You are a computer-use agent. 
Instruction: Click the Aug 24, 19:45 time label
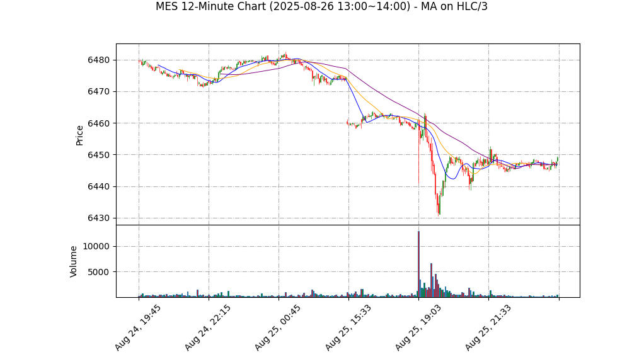tap(137, 327)
